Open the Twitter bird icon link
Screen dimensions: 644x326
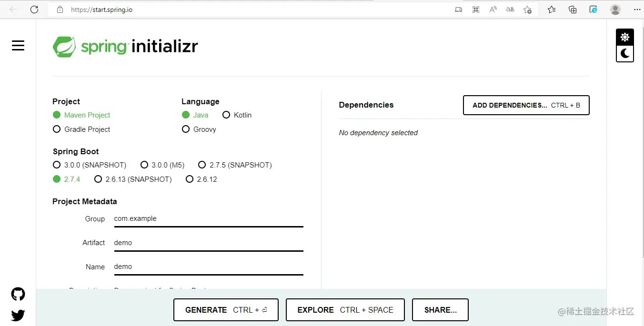click(18, 315)
